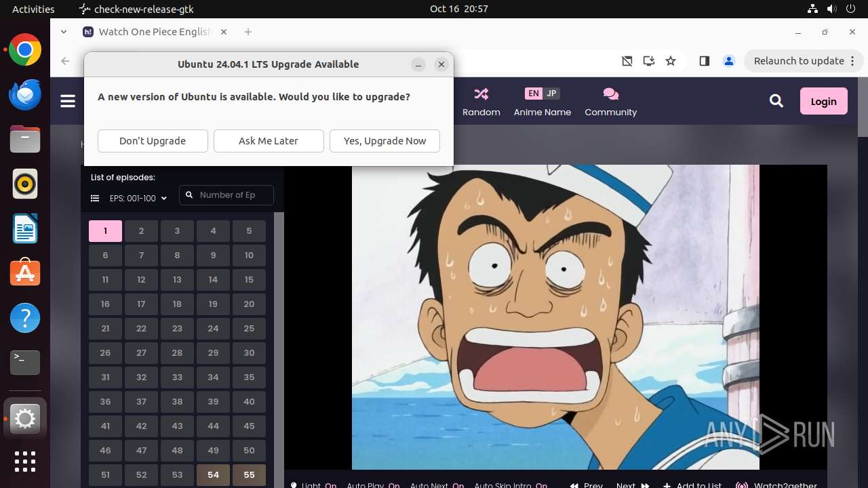Switch anime name to EN
Image resolution: width=868 pixels, height=488 pixels.
pos(534,94)
